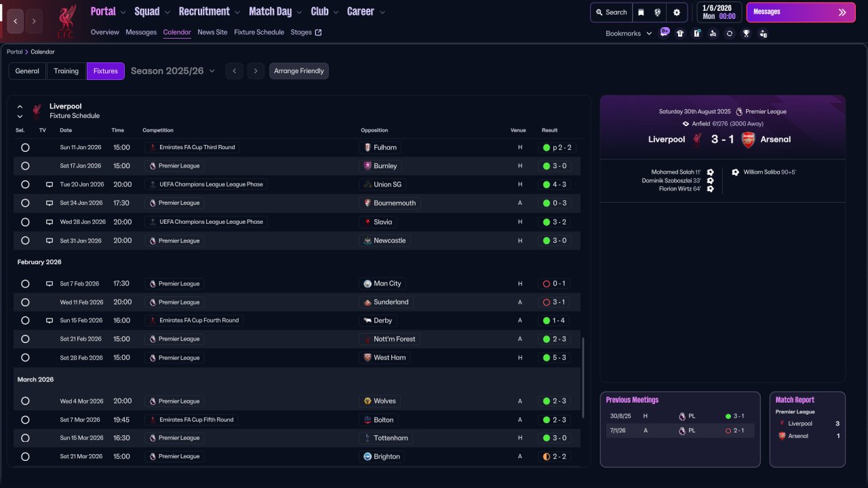Click the Newcastle club badge icon
Screen dimensions: 868x488
[368, 241]
